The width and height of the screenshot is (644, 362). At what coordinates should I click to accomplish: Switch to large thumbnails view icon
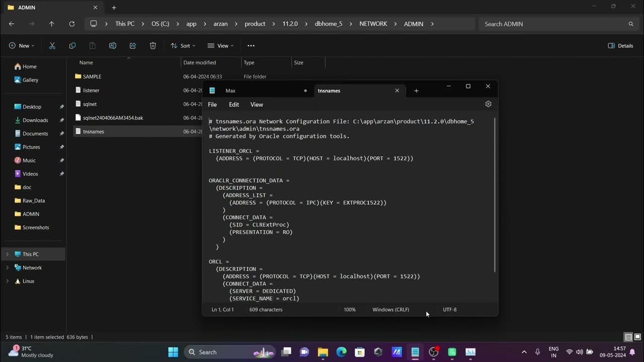coord(638,337)
